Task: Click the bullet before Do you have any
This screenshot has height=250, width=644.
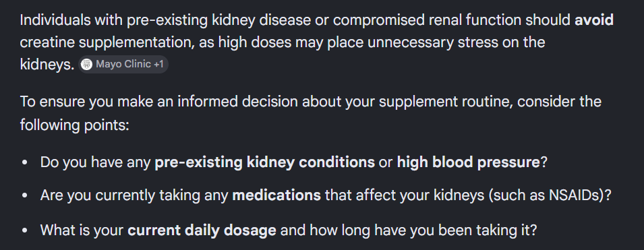Action: click(25, 163)
